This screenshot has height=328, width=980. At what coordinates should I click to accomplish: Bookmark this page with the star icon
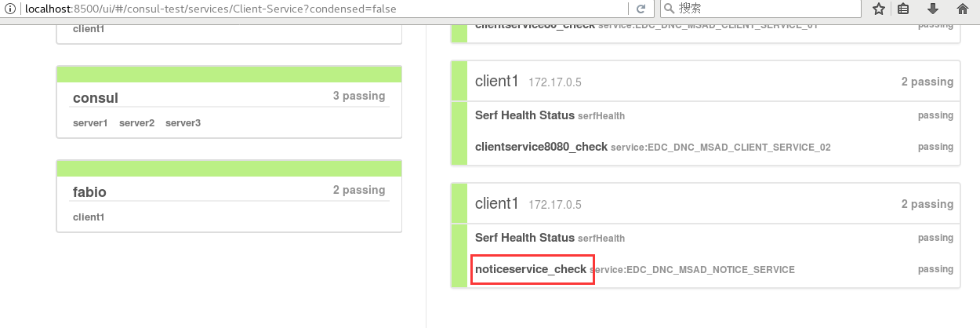879,9
